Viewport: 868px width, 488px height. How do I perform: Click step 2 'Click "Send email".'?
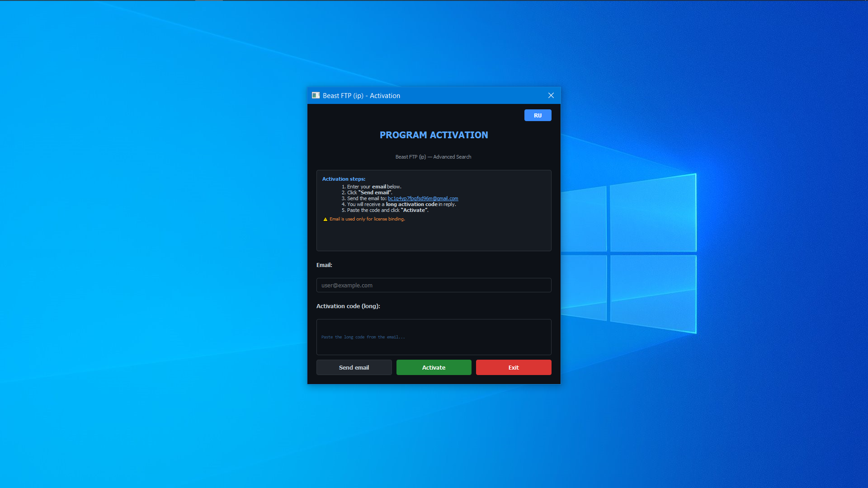click(x=369, y=192)
